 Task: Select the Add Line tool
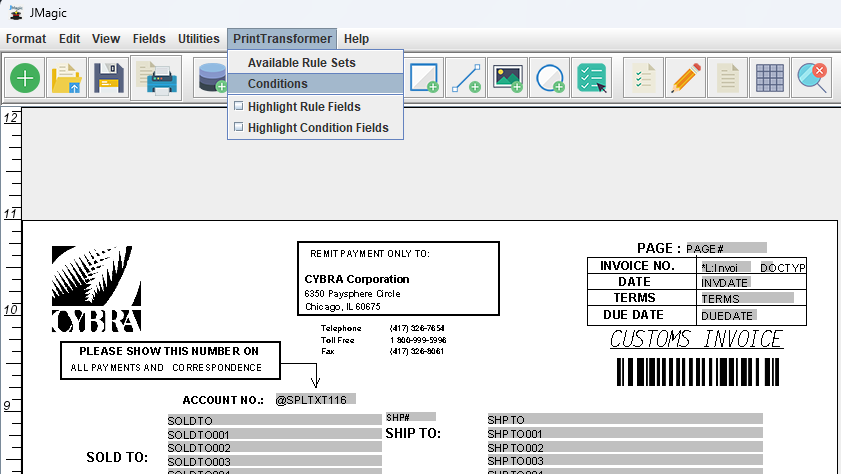465,78
